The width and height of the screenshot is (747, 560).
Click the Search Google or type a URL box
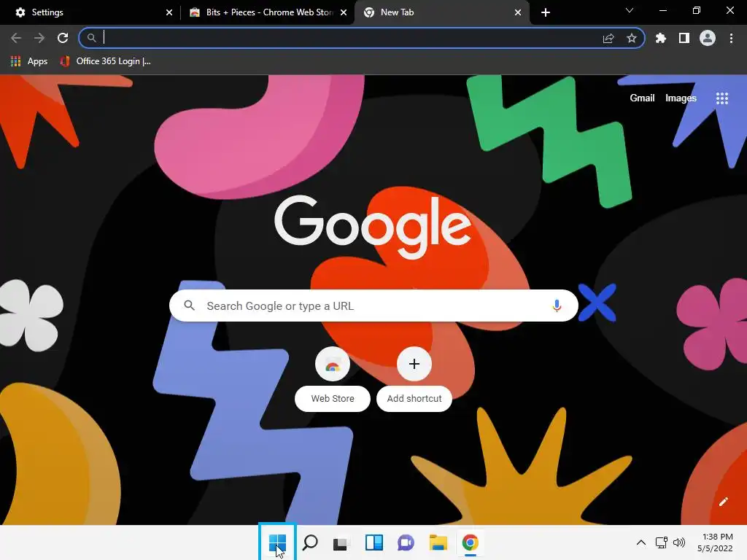pyautogui.click(x=373, y=306)
